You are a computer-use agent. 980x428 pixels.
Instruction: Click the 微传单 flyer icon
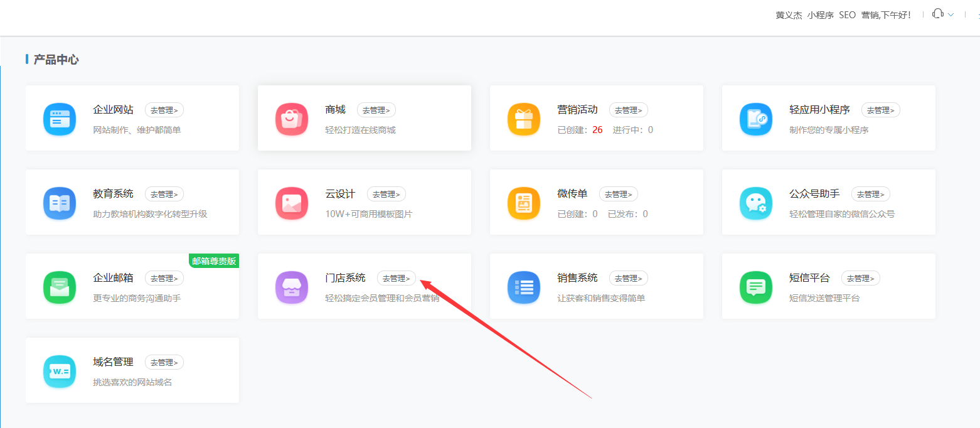[x=524, y=203]
